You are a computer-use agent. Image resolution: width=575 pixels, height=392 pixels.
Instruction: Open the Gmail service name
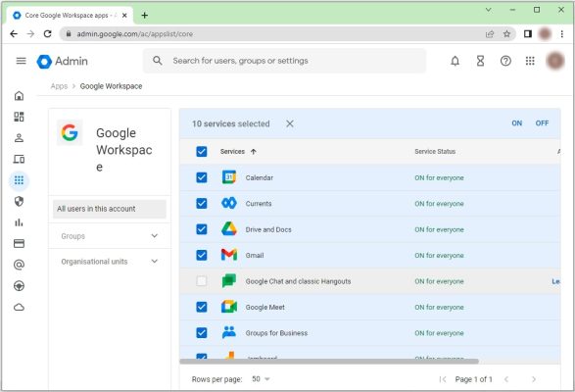pyautogui.click(x=255, y=256)
